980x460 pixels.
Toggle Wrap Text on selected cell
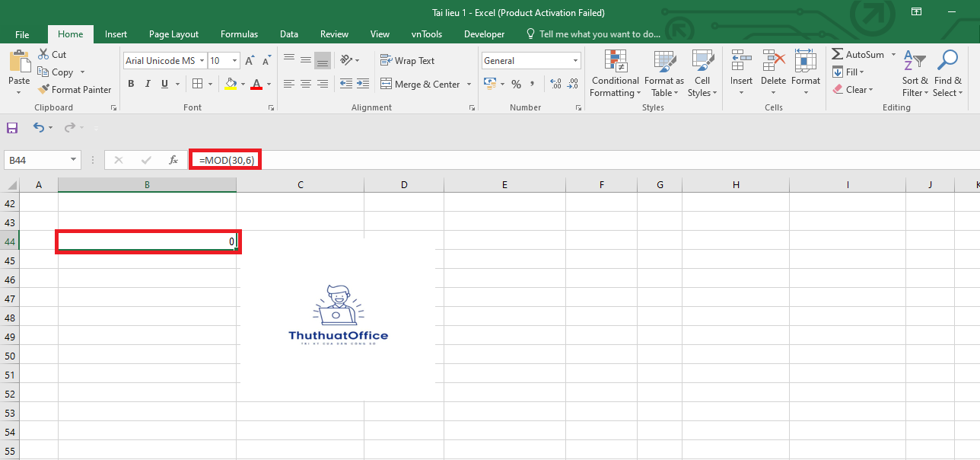pos(407,61)
